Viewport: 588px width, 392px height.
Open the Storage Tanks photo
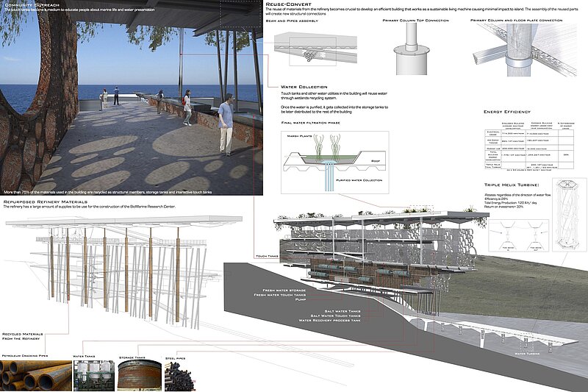(138, 374)
